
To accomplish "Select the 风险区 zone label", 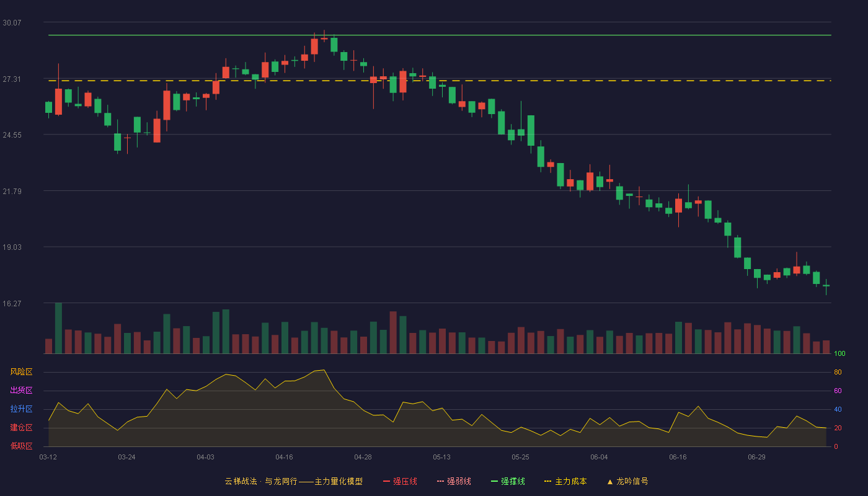I will [x=21, y=372].
